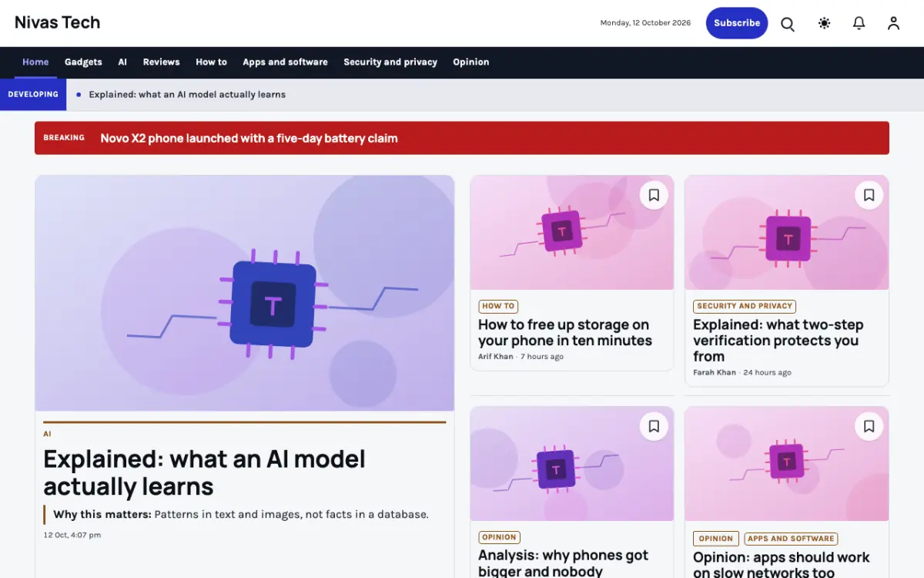The width and height of the screenshot is (924, 578).
Task: Open the AI nav section
Action: [x=122, y=62]
